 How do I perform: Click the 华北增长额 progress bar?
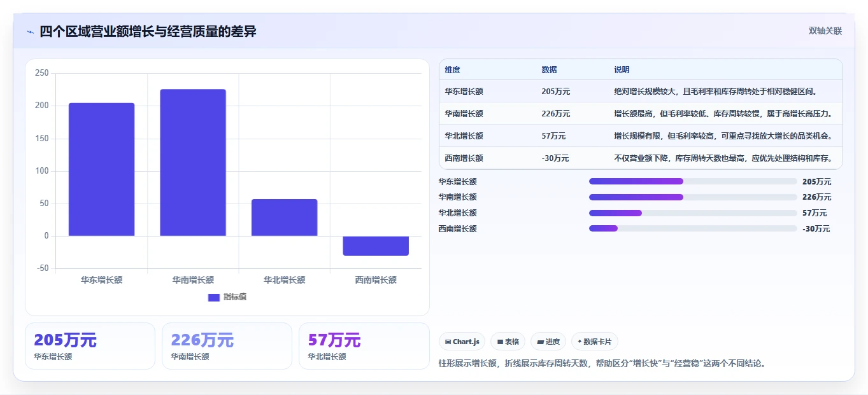tap(693, 213)
